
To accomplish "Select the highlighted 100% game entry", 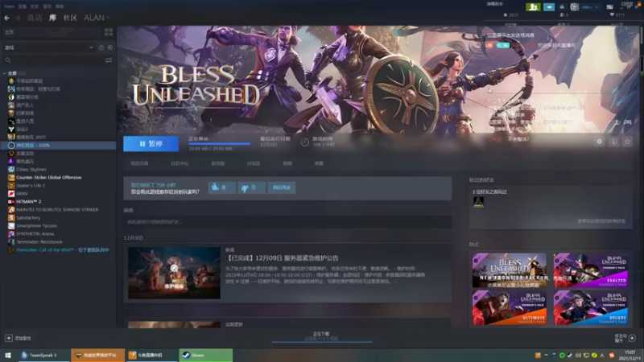I will click(x=58, y=146).
